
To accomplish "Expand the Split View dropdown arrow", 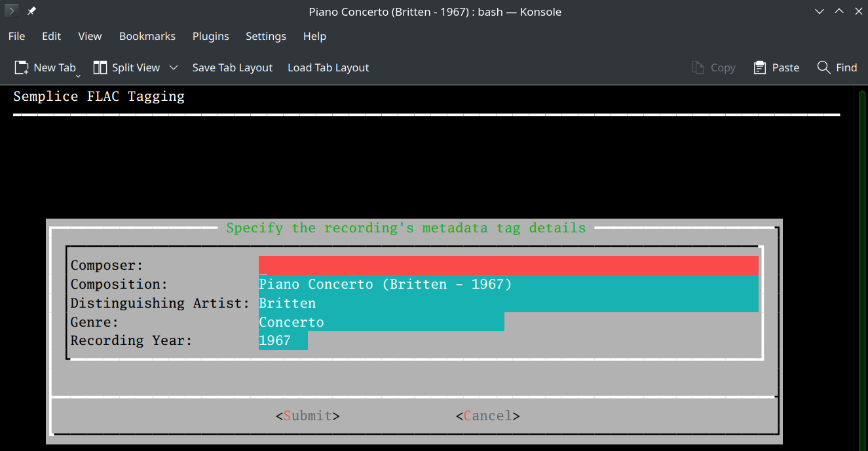I will (x=174, y=67).
